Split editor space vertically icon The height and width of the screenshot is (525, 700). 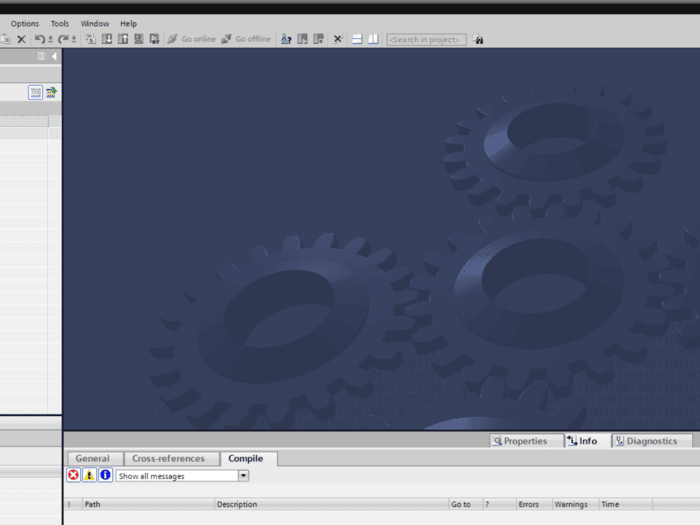click(373, 39)
